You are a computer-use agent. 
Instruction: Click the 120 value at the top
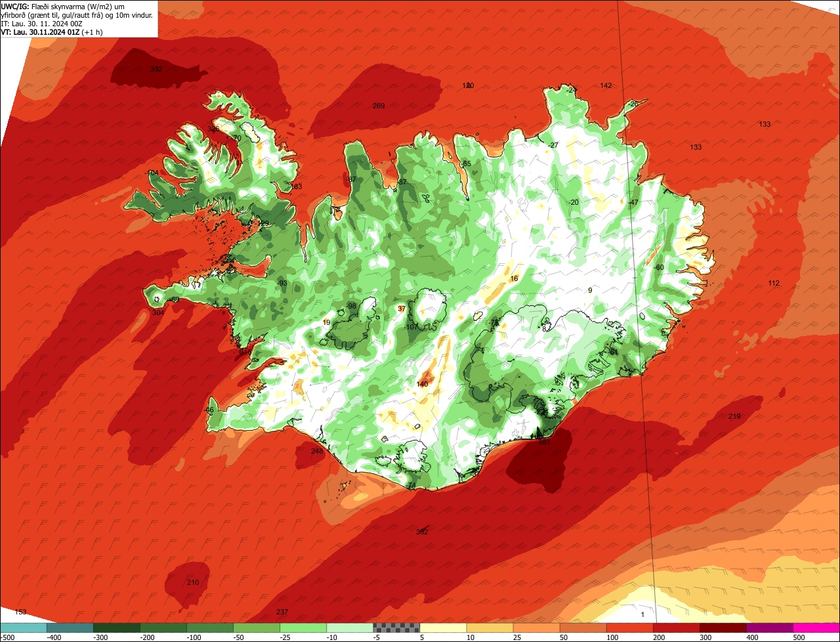pos(468,86)
